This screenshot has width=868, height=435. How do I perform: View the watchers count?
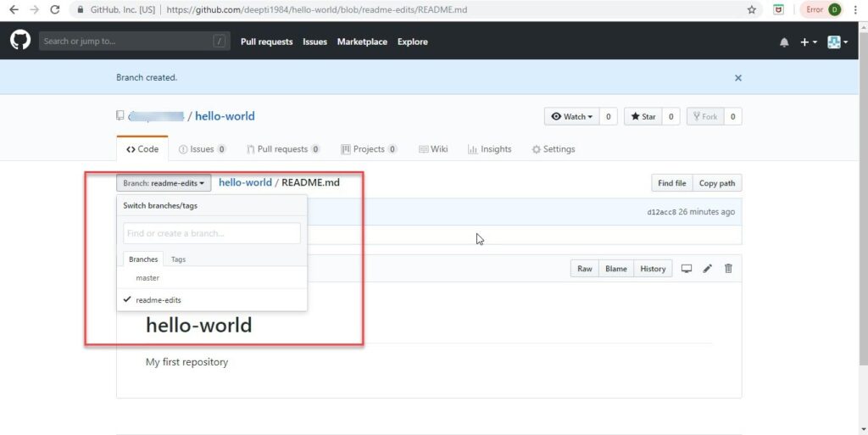(x=609, y=116)
